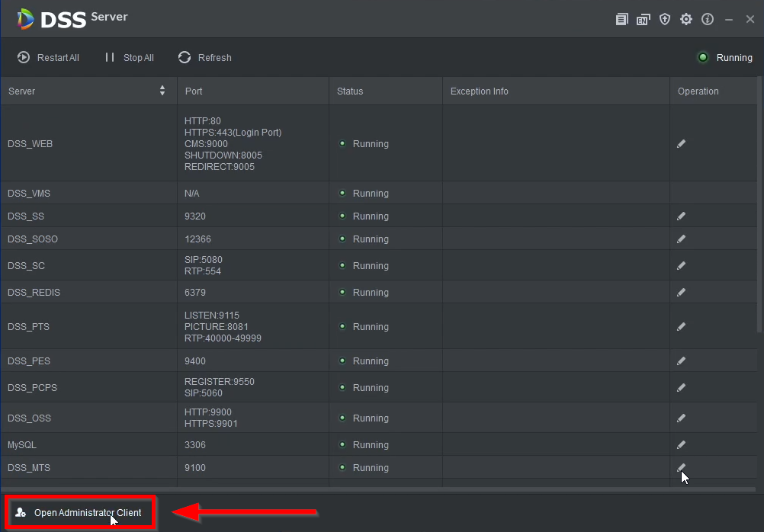This screenshot has width=764, height=532.
Task: Click the overall Running status indicator
Action: (x=726, y=57)
